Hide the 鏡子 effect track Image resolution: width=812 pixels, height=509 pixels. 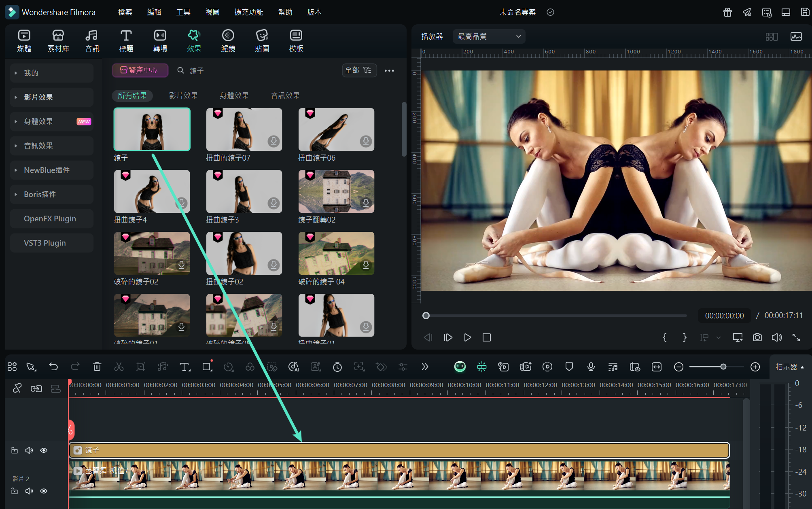pos(44,450)
